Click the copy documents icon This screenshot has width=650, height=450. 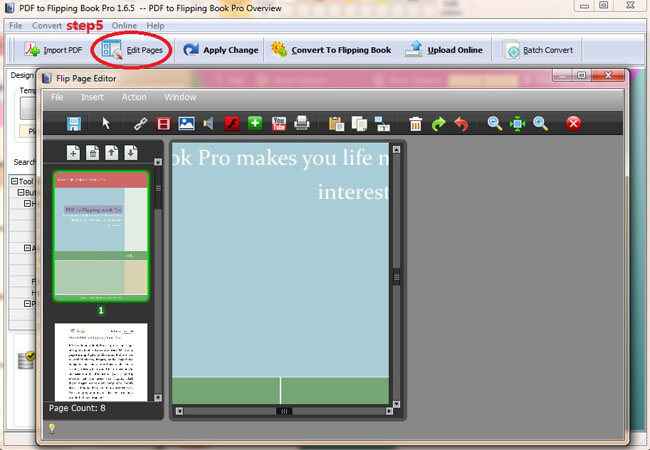[359, 123]
